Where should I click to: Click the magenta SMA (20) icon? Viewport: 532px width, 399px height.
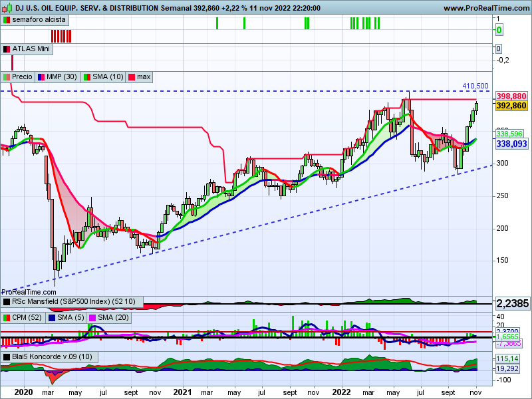tap(92, 318)
